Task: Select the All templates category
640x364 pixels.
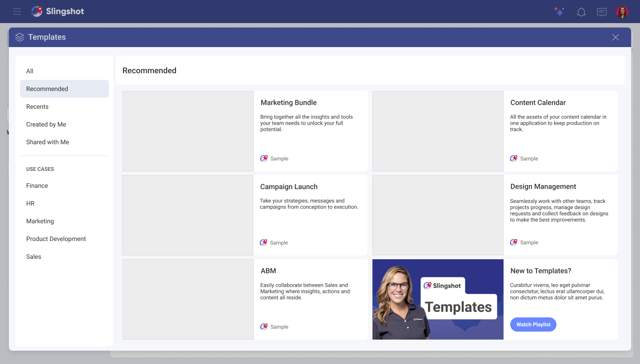Action: (64, 71)
